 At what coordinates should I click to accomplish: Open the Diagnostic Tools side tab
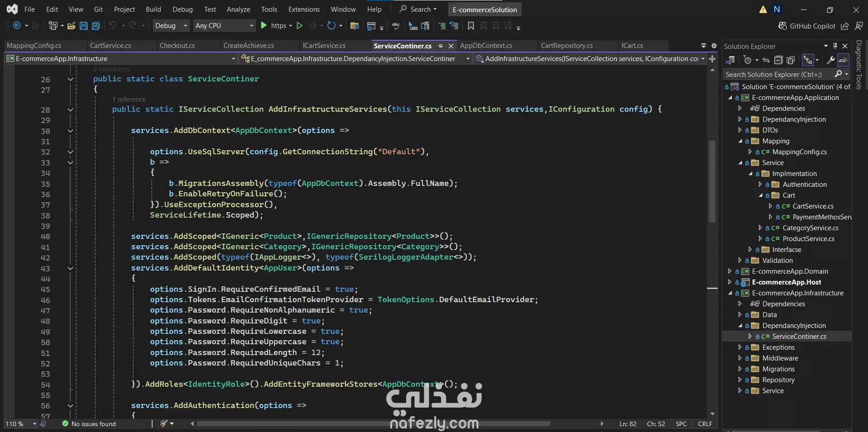pyautogui.click(x=859, y=65)
